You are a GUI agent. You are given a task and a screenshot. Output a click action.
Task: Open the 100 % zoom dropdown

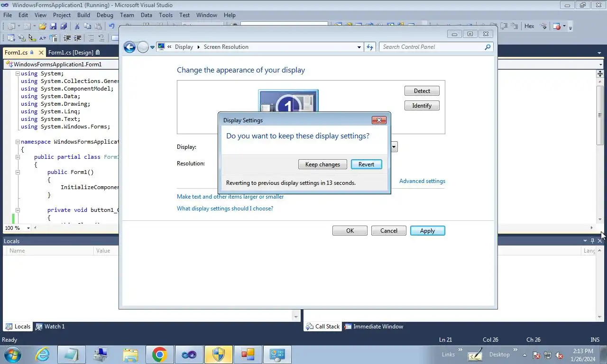pyautogui.click(x=28, y=228)
